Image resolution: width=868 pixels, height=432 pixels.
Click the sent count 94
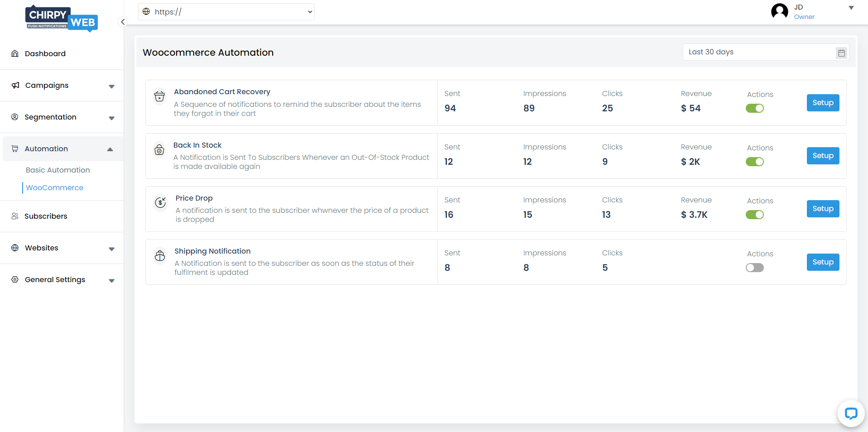pyautogui.click(x=450, y=108)
